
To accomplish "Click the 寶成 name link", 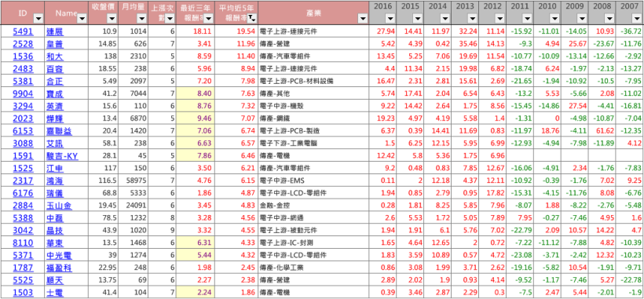I will point(55,93).
